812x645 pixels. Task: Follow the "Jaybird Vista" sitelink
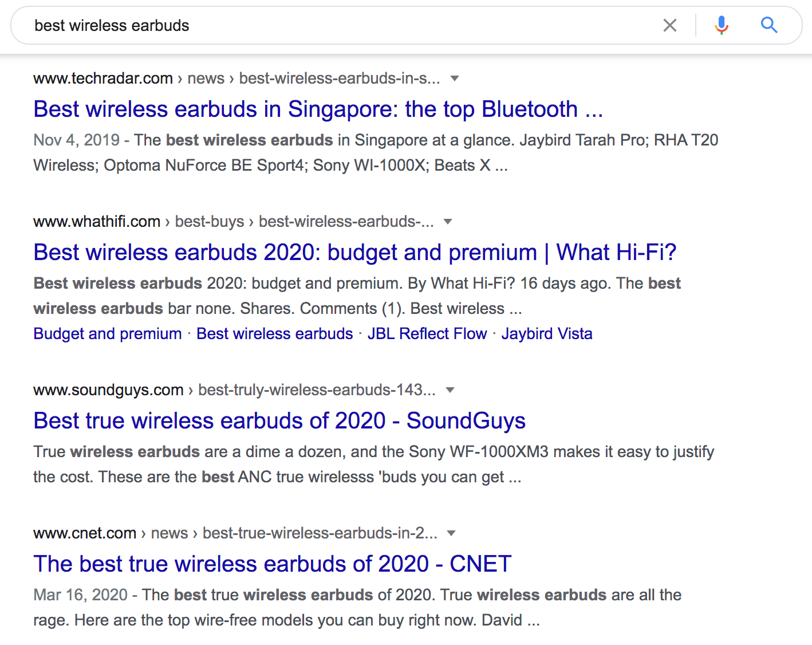(x=546, y=333)
